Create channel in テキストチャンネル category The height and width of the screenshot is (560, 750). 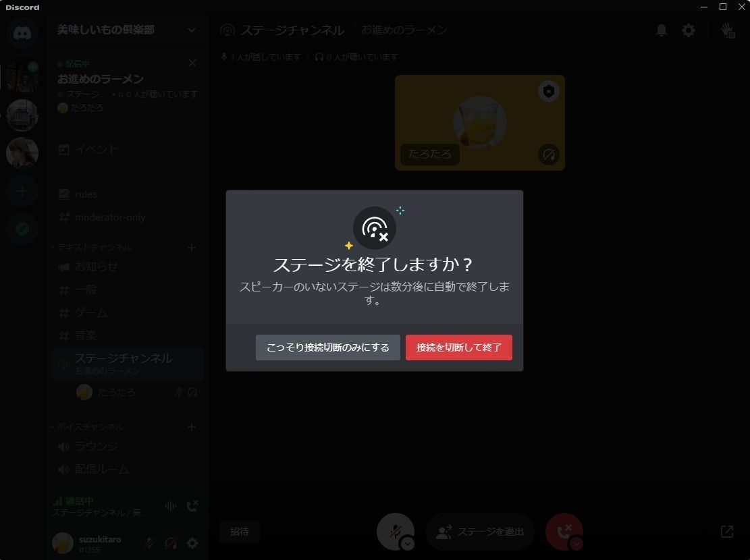click(x=191, y=248)
